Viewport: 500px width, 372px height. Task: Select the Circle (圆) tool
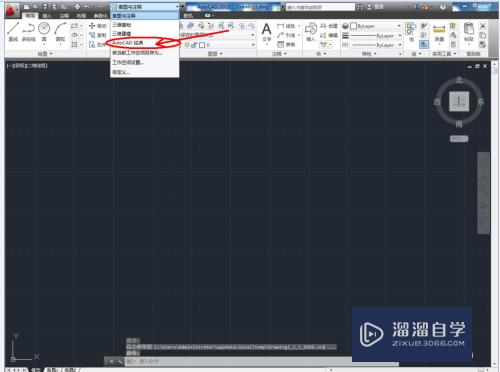(x=44, y=32)
